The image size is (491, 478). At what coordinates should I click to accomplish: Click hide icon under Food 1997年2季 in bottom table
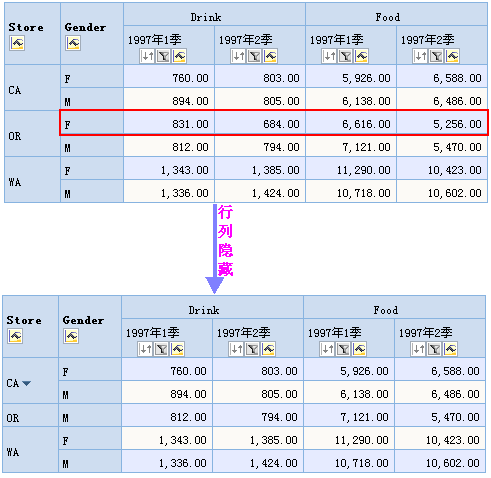tap(450, 349)
